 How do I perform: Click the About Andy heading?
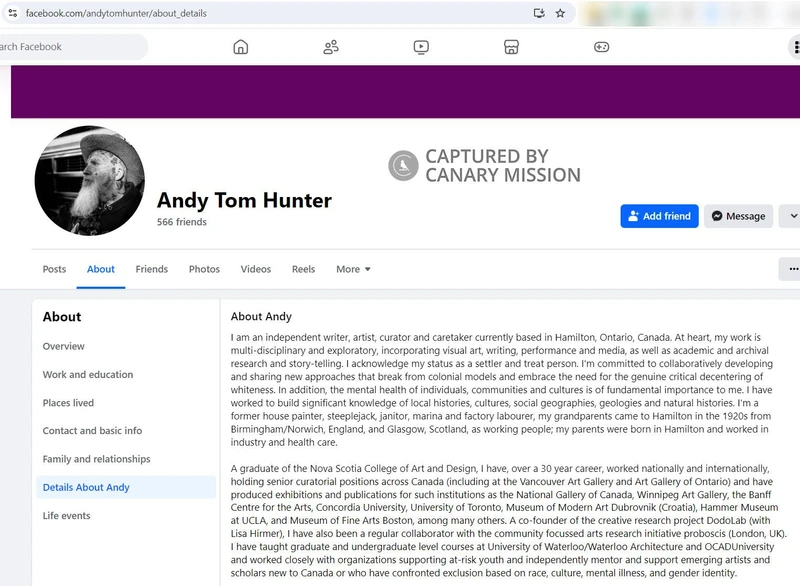[261, 316]
